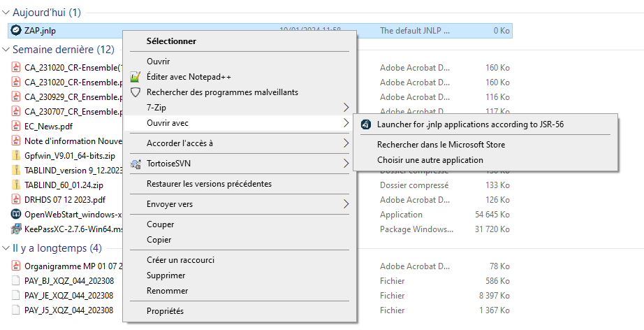Click the ZAP.jnlp file icon
The height and width of the screenshot is (330, 644).
16,31
